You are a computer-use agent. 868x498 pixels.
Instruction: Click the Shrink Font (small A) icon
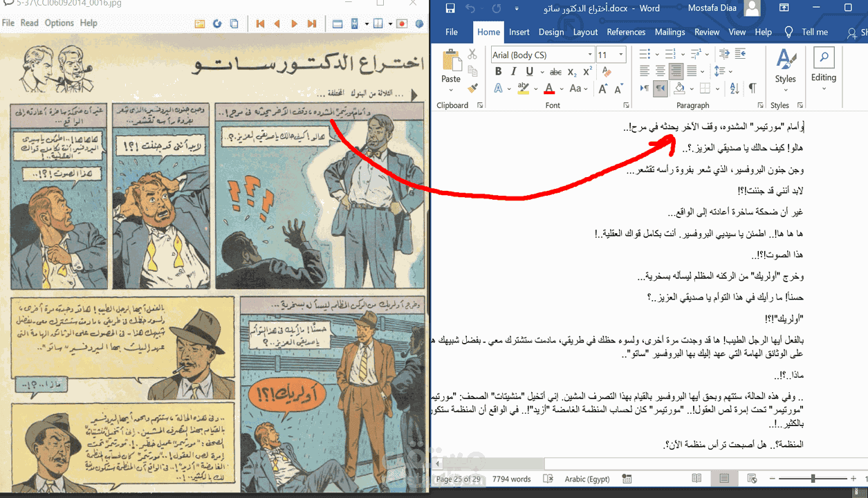pos(618,89)
